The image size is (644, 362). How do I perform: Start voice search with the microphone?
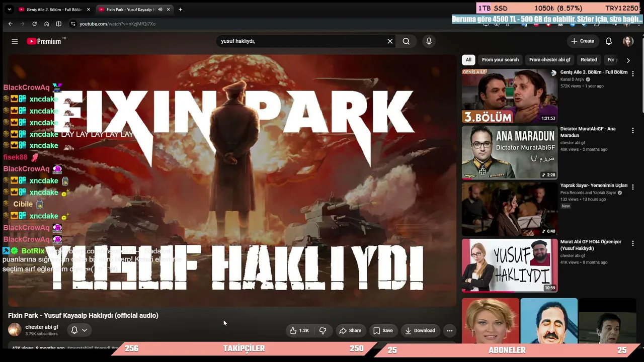point(429,41)
